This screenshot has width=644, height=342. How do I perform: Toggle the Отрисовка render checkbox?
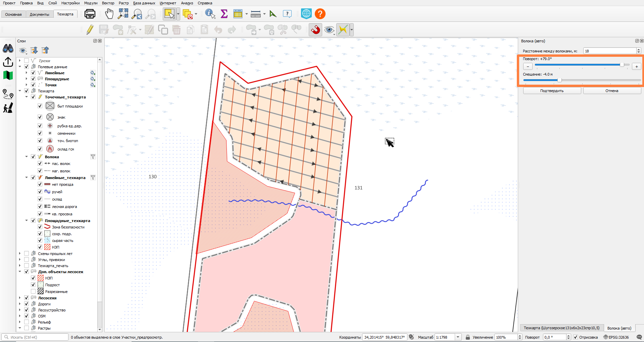click(576, 337)
